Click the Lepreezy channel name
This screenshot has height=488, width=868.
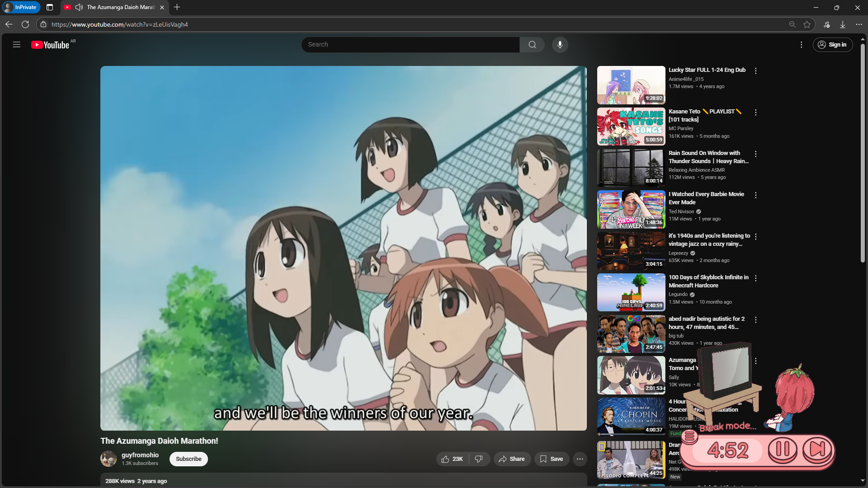pos(678,253)
